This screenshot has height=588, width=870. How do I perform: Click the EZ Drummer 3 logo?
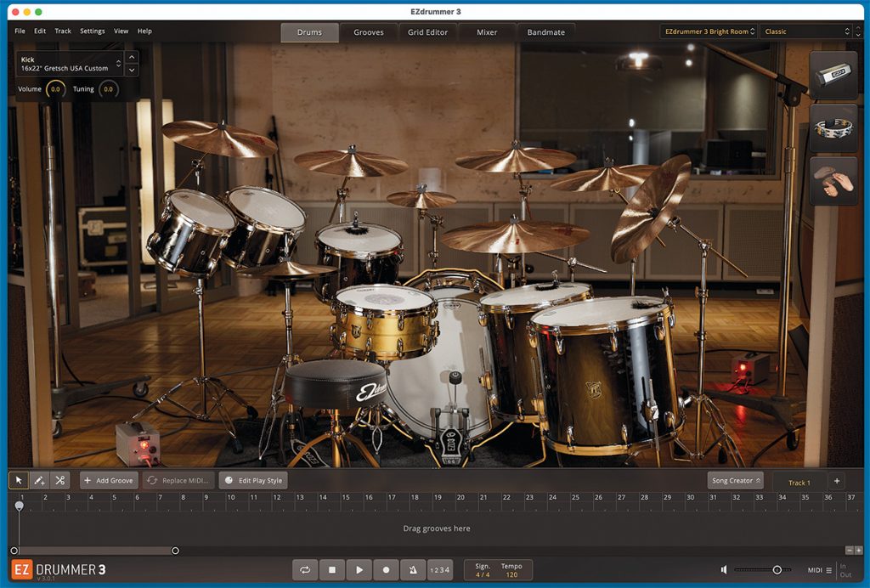pos(59,570)
